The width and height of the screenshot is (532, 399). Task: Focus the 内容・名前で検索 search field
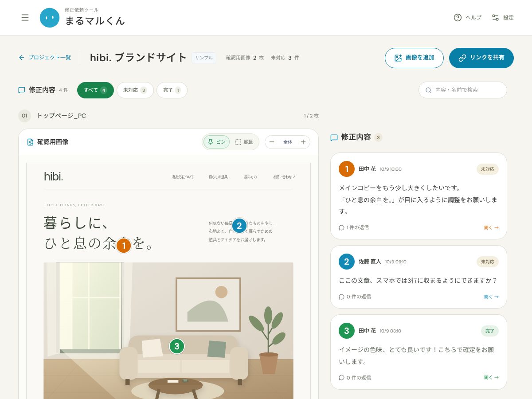(463, 90)
